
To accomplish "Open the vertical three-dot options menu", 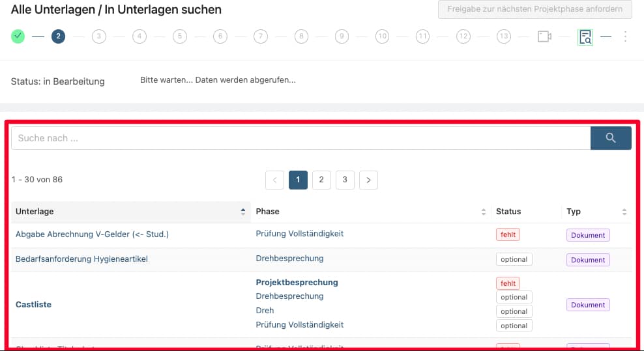I will [625, 36].
